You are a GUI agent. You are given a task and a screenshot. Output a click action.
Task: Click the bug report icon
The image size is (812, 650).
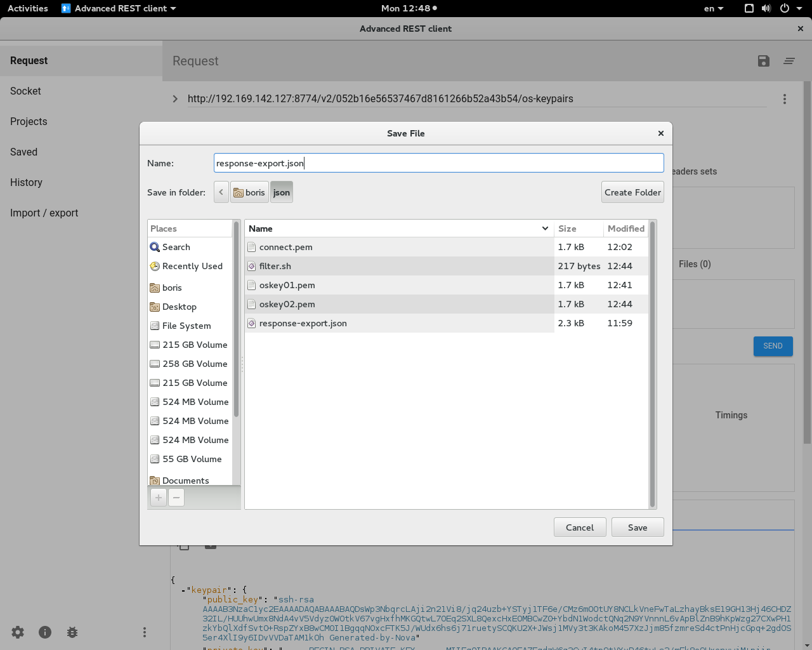(72, 632)
